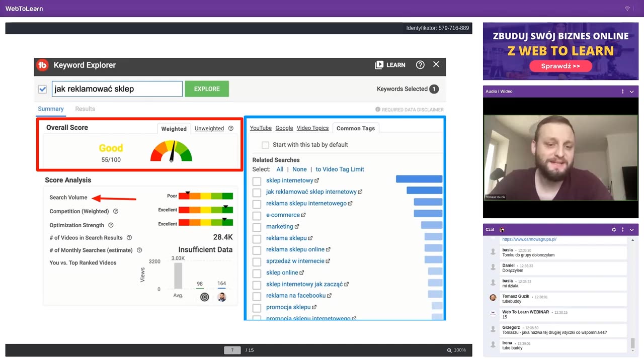Click the keyword search input field

pyautogui.click(x=117, y=89)
